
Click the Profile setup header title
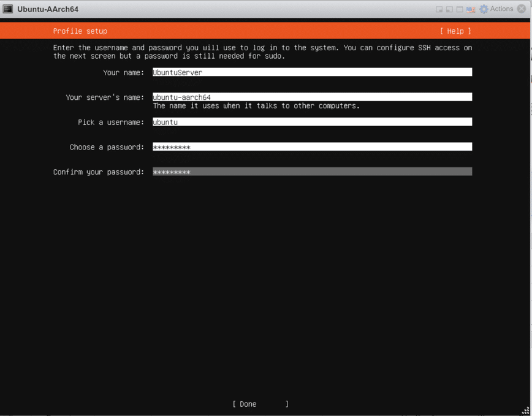pos(80,31)
